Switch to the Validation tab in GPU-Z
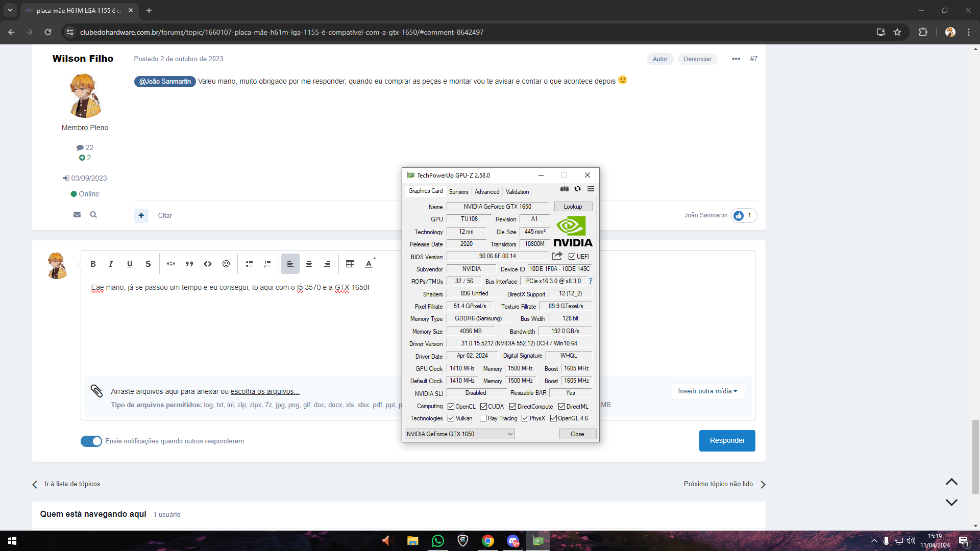The width and height of the screenshot is (980, 551). pyautogui.click(x=517, y=192)
